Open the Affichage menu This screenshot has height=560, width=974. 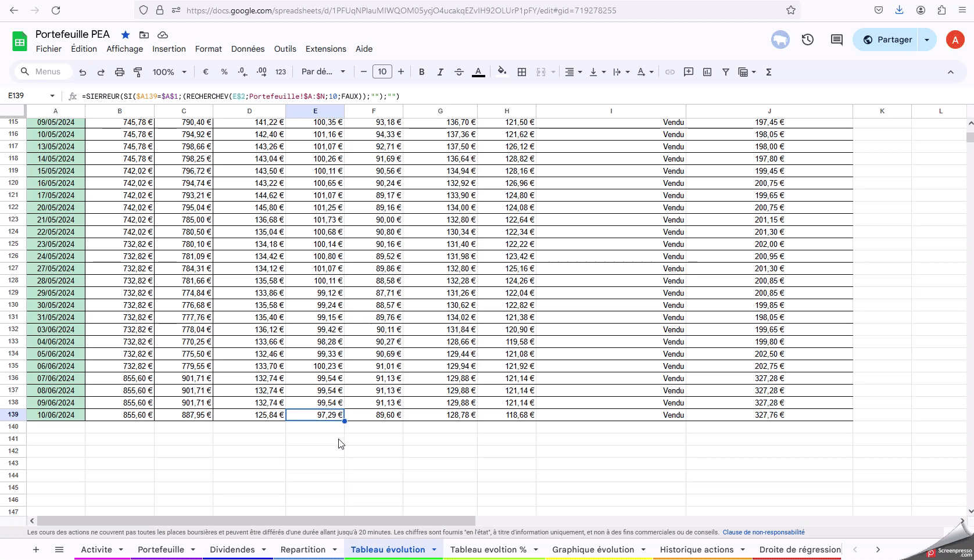coord(125,49)
